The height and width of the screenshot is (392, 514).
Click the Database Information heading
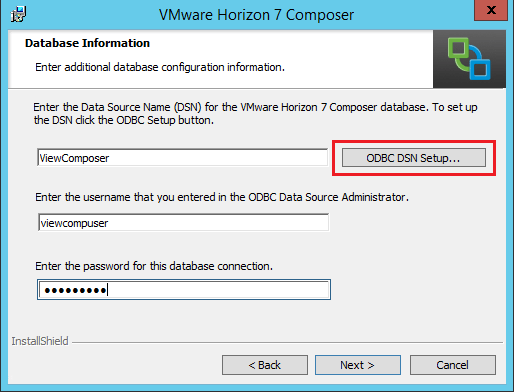(x=87, y=43)
